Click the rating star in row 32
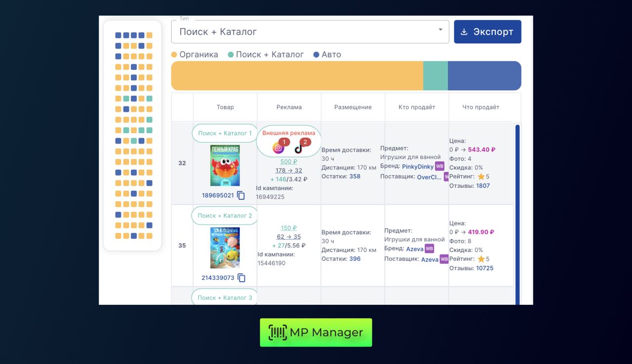The width and height of the screenshot is (632, 364). [481, 177]
